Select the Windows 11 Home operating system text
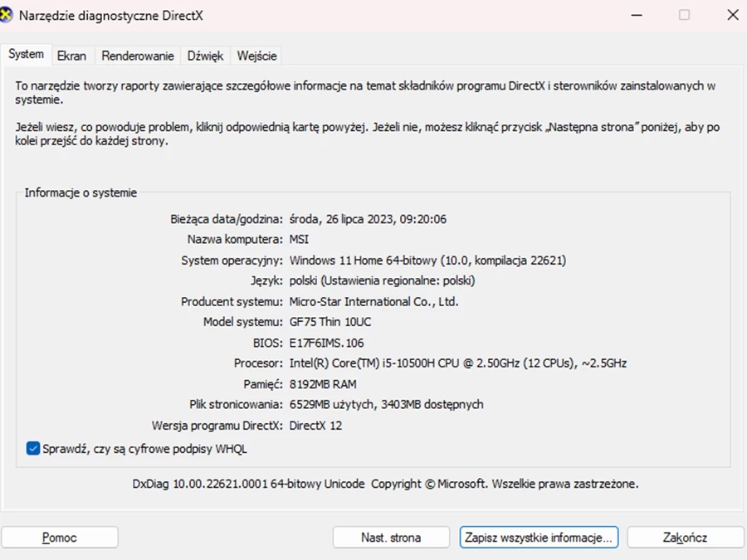 tap(427, 261)
